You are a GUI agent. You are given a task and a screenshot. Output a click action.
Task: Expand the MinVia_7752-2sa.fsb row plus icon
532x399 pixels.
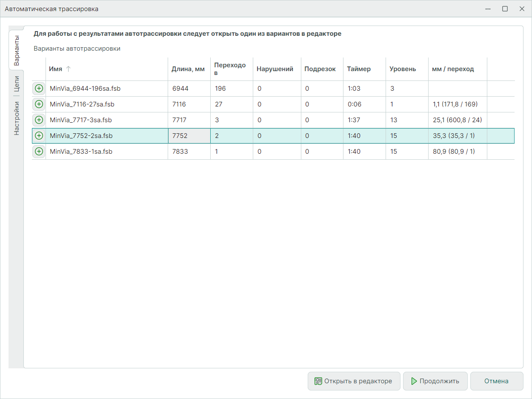(x=39, y=136)
